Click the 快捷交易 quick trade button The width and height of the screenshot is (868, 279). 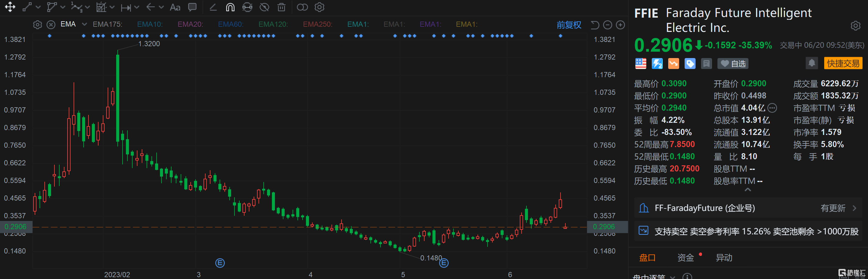843,63
